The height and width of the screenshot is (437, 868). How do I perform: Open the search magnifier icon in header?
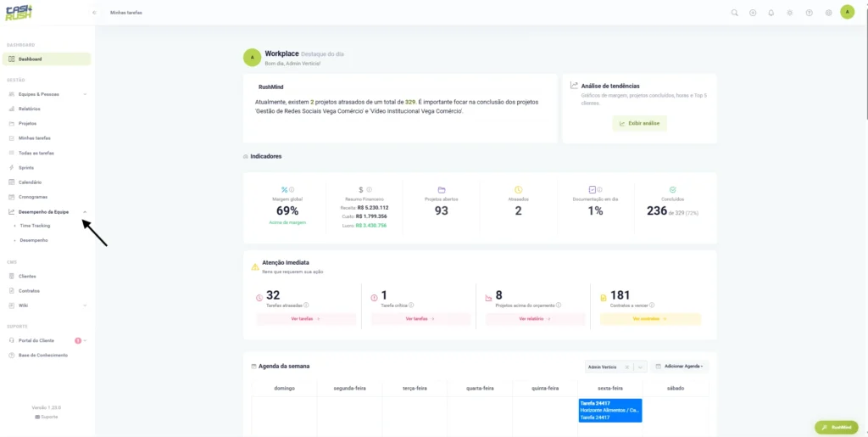click(x=735, y=13)
